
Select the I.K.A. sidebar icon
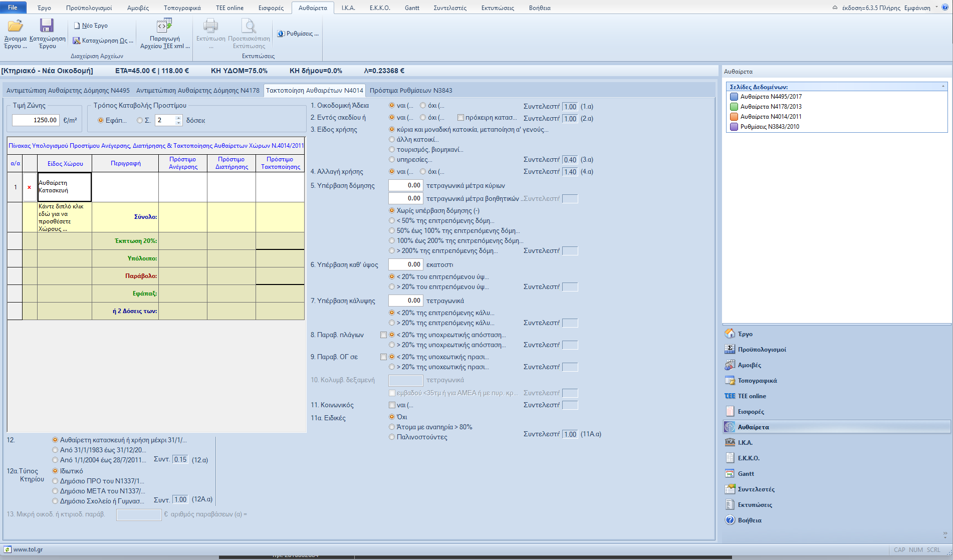(730, 443)
